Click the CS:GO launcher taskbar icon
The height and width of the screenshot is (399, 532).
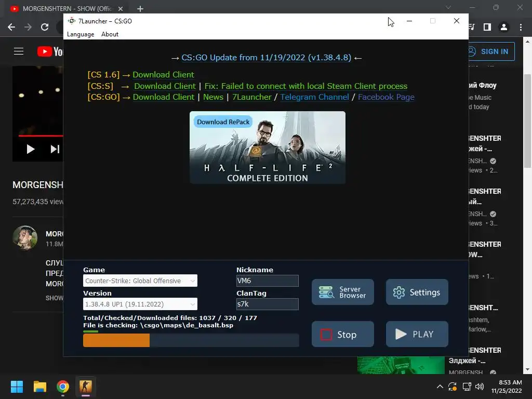pyautogui.click(x=86, y=387)
